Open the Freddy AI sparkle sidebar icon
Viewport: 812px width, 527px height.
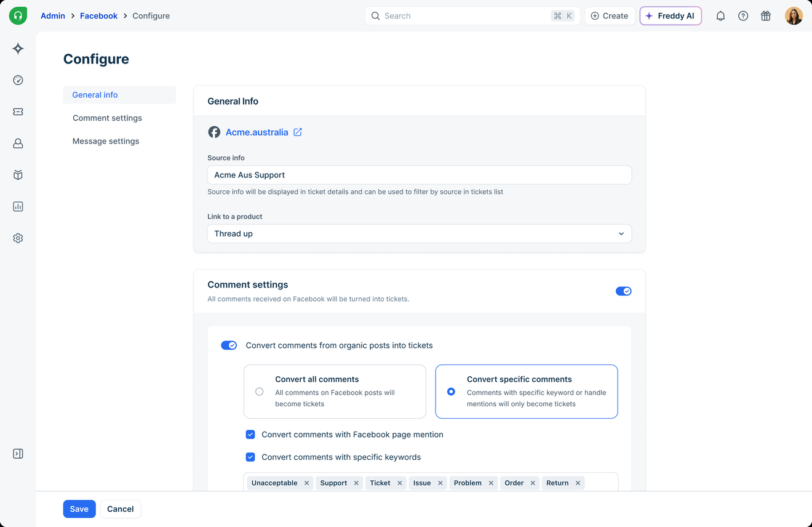coord(18,49)
